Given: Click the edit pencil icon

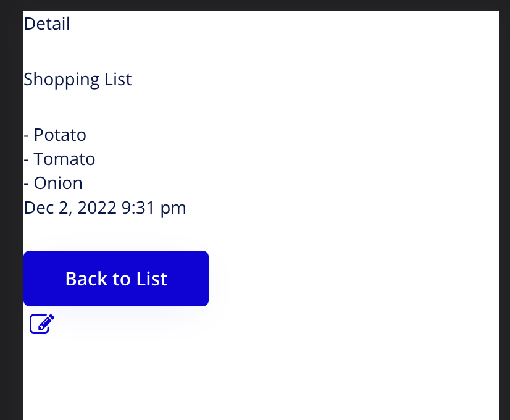Looking at the screenshot, I should pyautogui.click(x=42, y=323).
